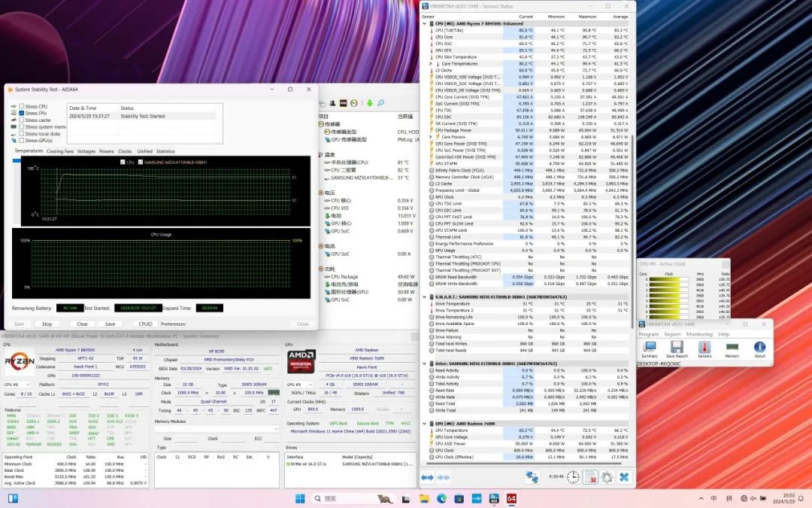The width and height of the screenshot is (812, 508).
Task: Click the Windows Start button on taskbar
Action: 300,498
